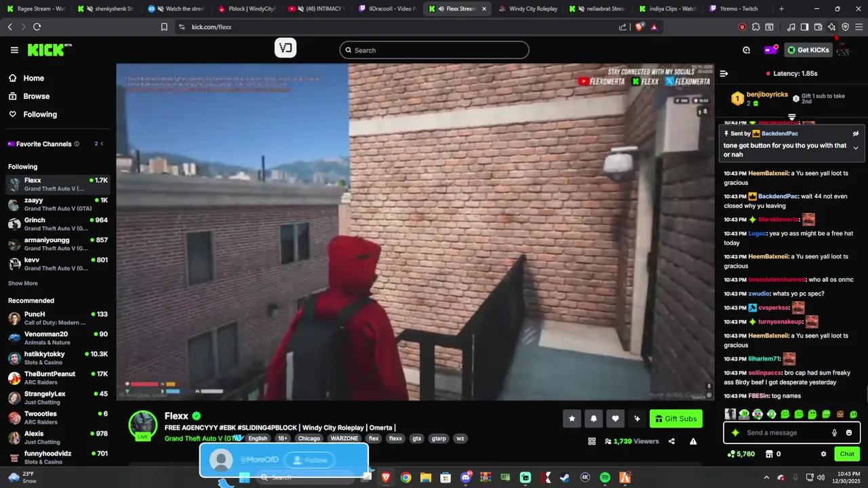Viewport: 868px width, 488px height.
Task: Open Spotify from the taskbar
Action: coord(605,478)
